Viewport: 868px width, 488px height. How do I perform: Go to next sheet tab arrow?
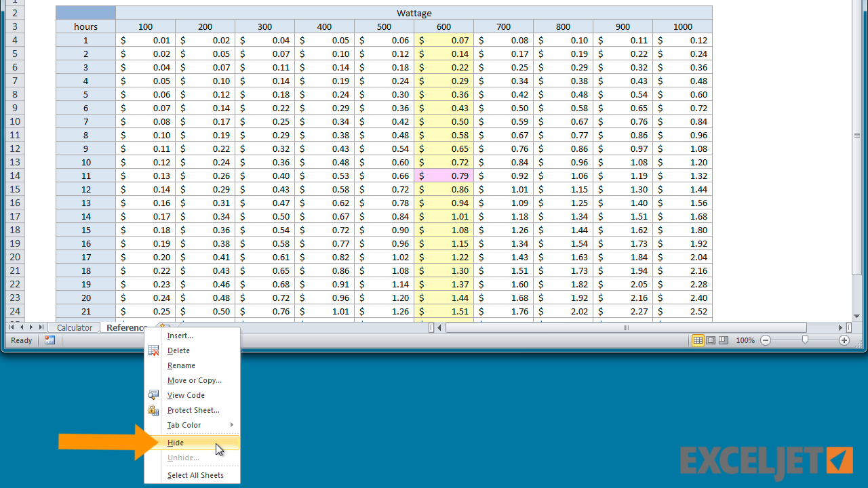31,327
